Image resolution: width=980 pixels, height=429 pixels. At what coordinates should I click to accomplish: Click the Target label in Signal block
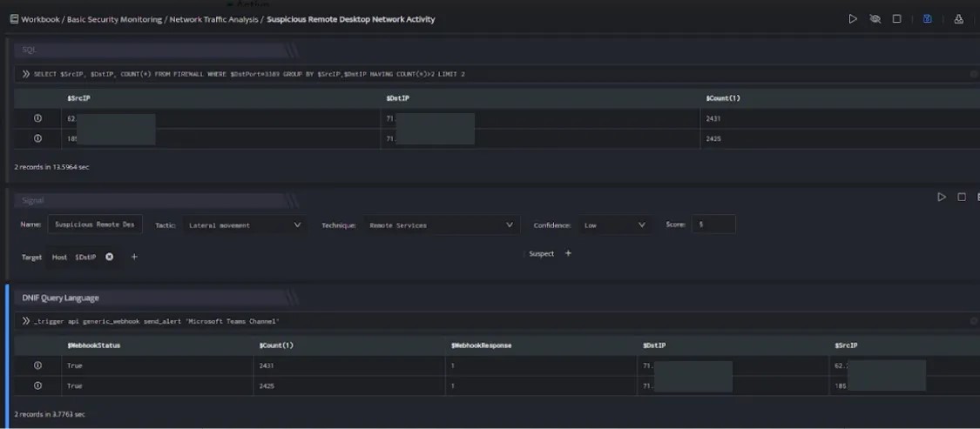[32, 257]
